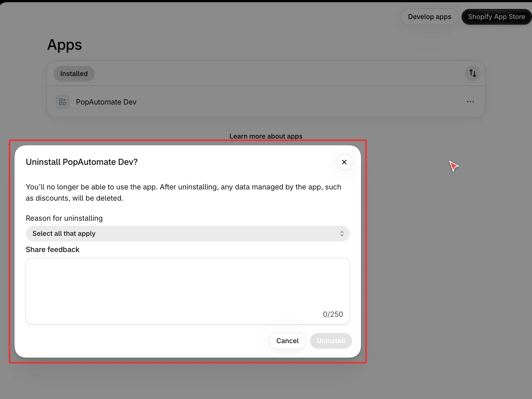The image size is (532, 399).
Task: Click the Uninstall PopAutomate Dev? heading
Action: coord(82,162)
